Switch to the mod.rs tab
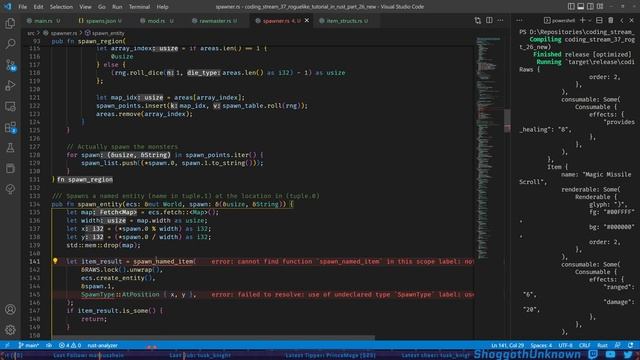Screen dimensions: 640x360 [x=157, y=20]
